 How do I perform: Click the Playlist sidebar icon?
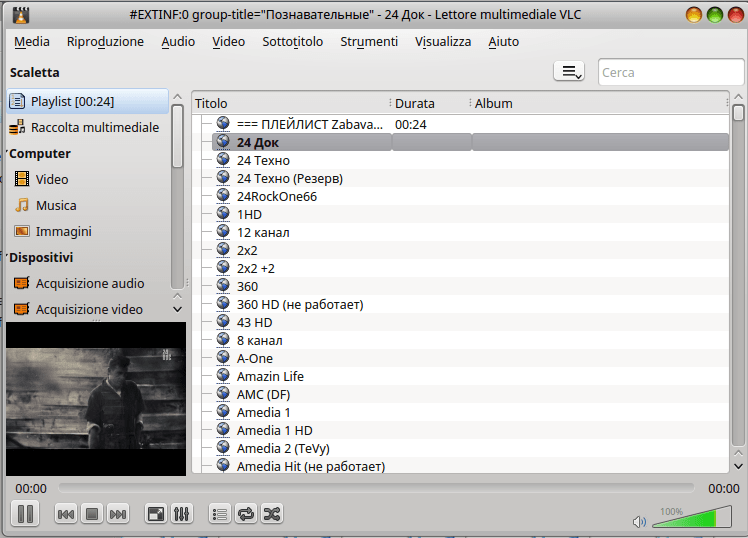[17, 101]
